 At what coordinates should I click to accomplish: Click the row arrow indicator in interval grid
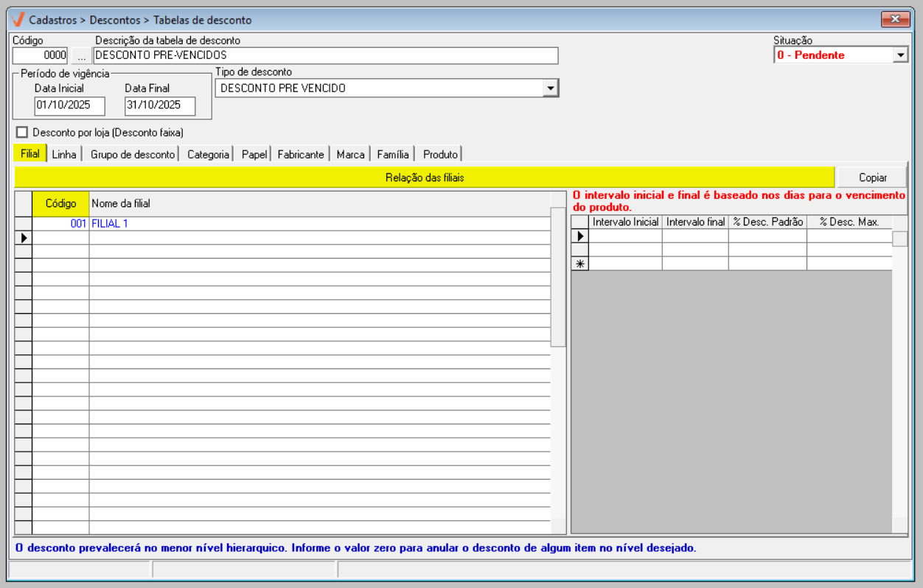tap(580, 237)
